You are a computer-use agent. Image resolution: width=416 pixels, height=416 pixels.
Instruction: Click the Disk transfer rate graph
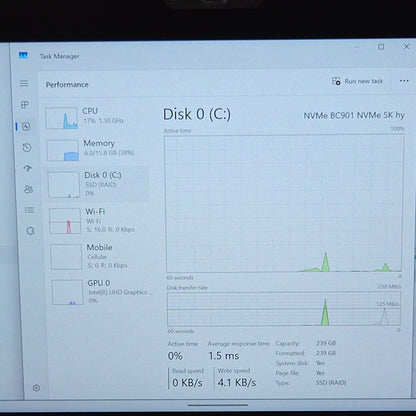tap(284, 309)
